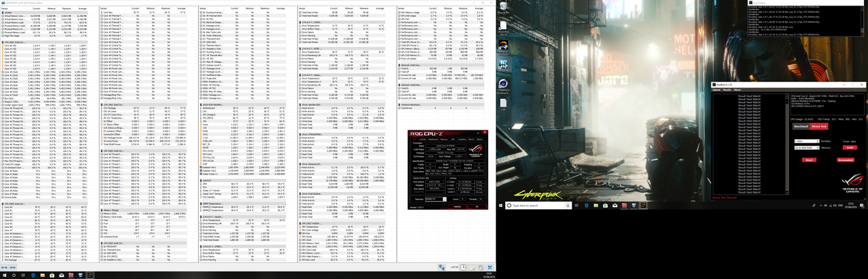
Task: Open the notification center icon in the system tray
Action: click(x=862, y=205)
